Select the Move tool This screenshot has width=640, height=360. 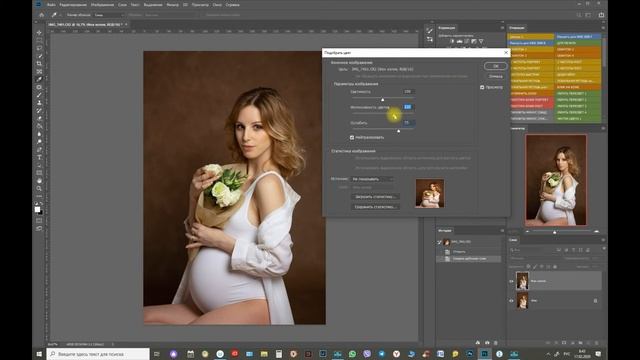[x=39, y=33]
